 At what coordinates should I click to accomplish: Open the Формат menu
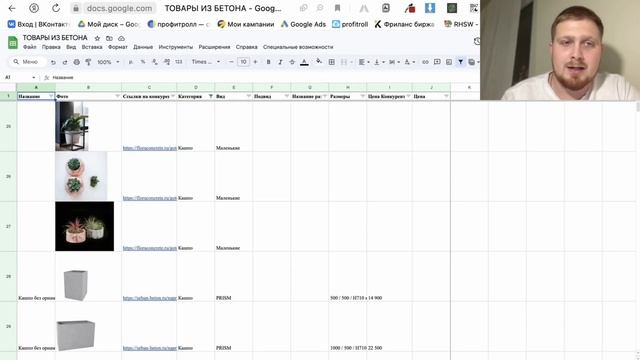click(118, 47)
